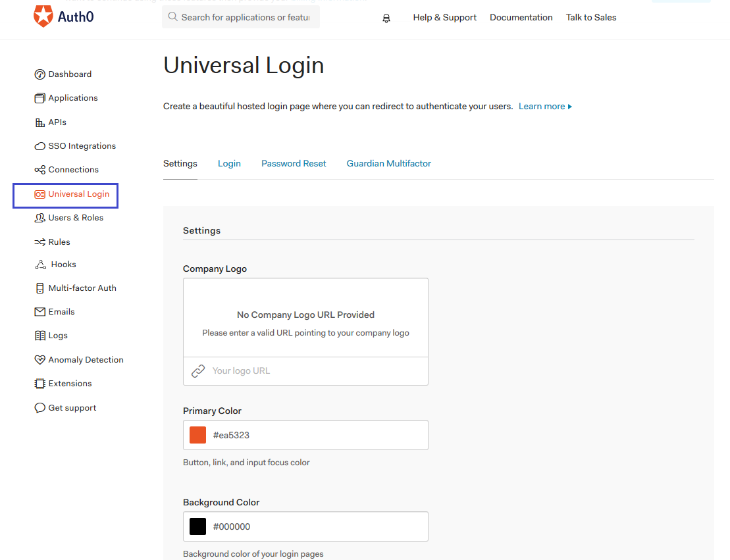Click the No Company Logo preview box

[305, 318]
